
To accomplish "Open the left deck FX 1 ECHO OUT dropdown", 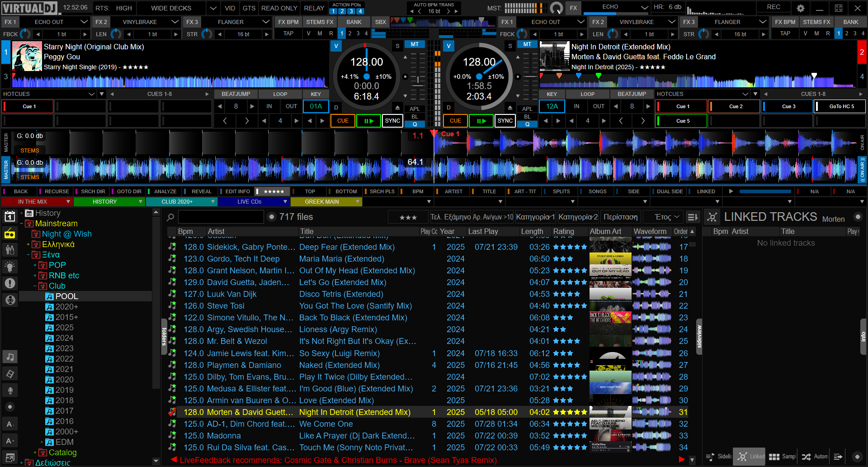I will (84, 22).
